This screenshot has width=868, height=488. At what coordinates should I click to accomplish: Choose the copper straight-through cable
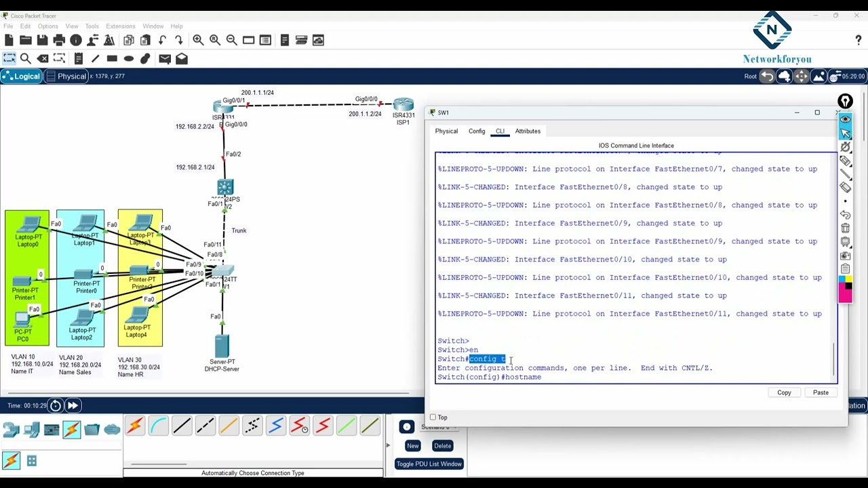point(182,426)
